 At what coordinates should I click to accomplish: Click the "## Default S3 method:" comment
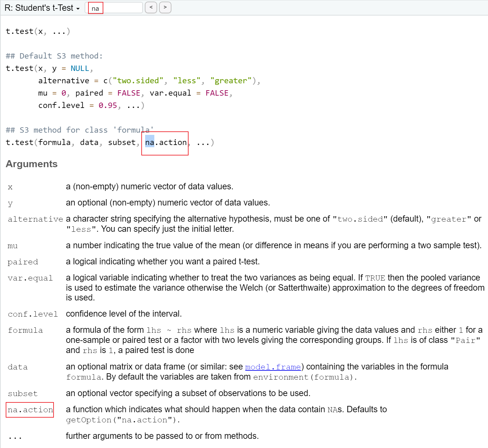[54, 56]
